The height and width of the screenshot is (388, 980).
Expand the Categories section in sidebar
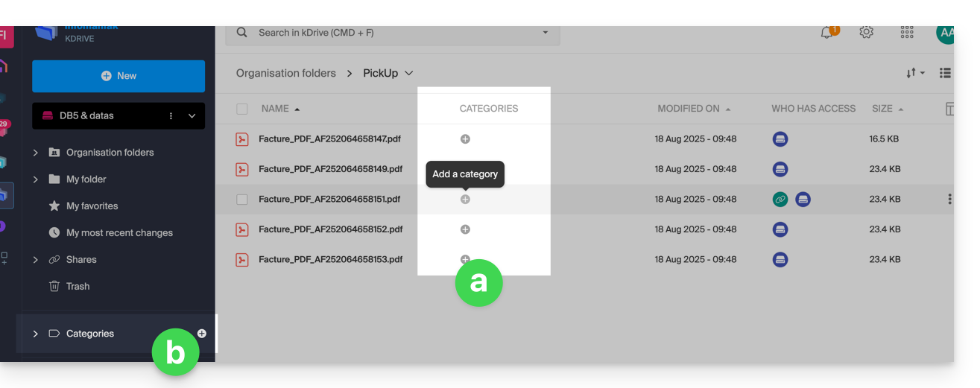pyautogui.click(x=35, y=334)
